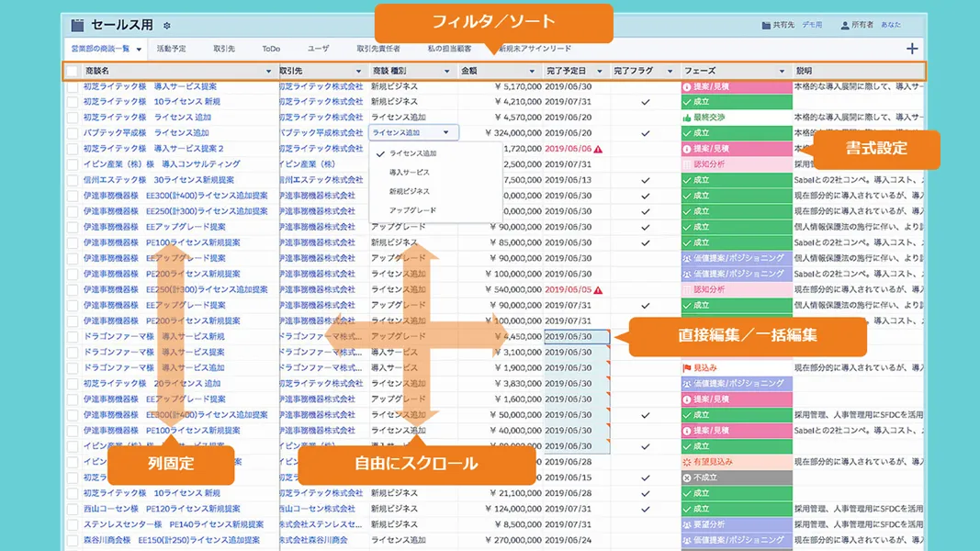This screenshot has height=551, width=980.
Task: Check row box for 西山コーセン様 PE120ライセンス新規提案
Action: (x=73, y=509)
